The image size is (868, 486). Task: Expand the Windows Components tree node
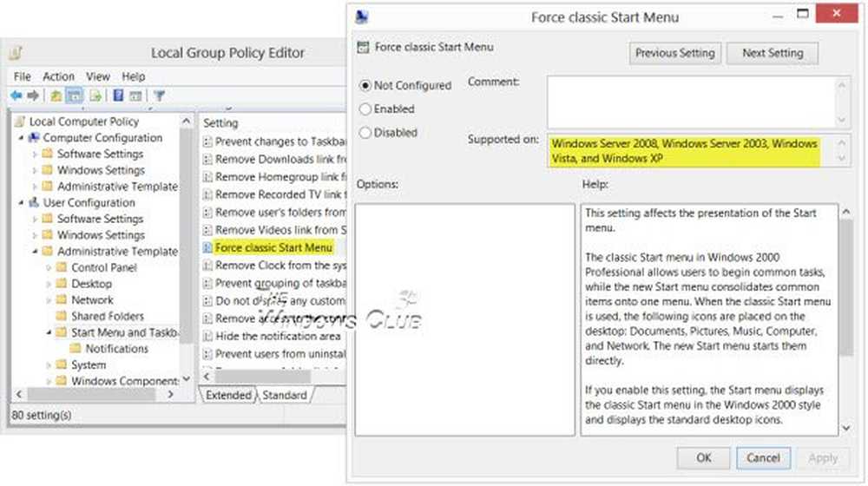pos(49,381)
